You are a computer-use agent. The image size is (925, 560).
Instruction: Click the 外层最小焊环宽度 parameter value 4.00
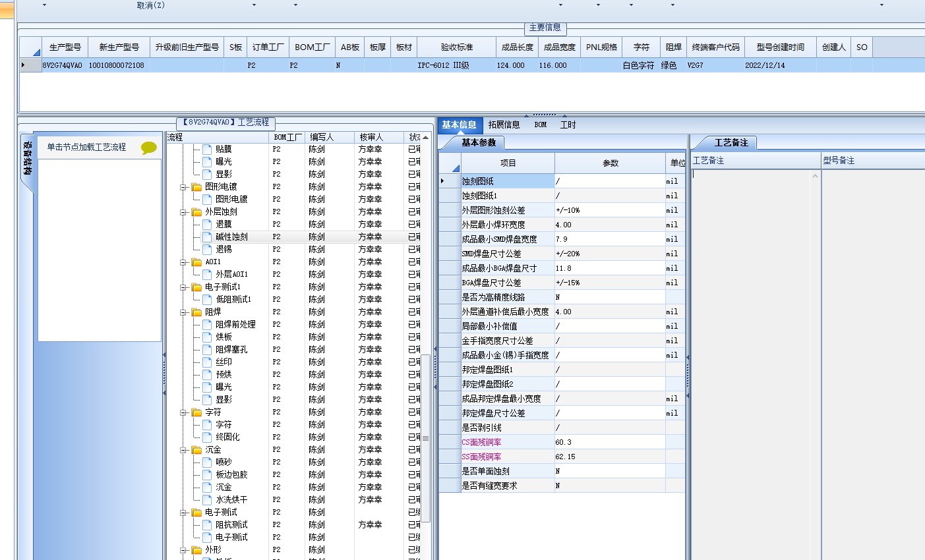610,225
